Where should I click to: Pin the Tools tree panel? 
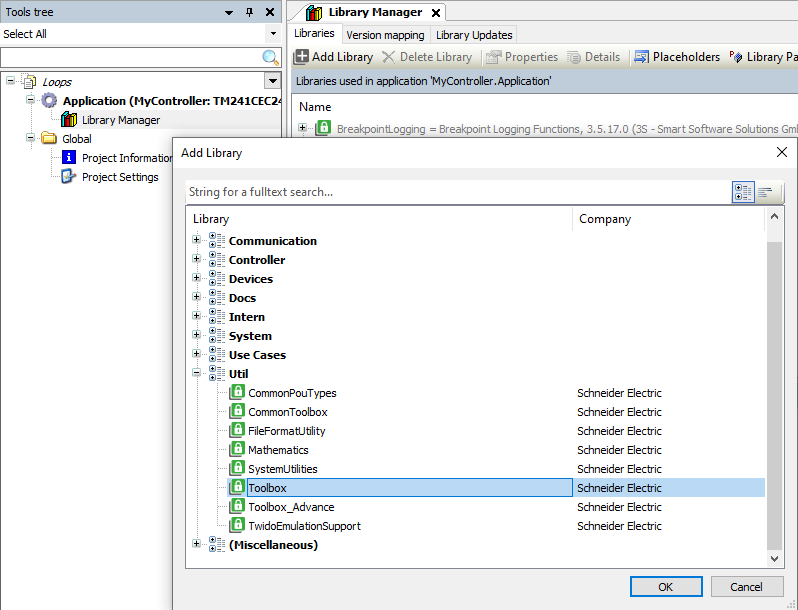[250, 12]
